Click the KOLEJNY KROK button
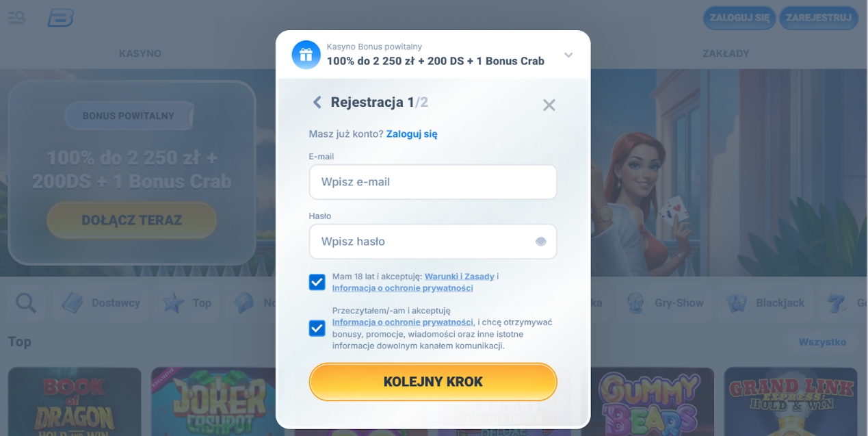The height and width of the screenshot is (436, 868). 433,381
